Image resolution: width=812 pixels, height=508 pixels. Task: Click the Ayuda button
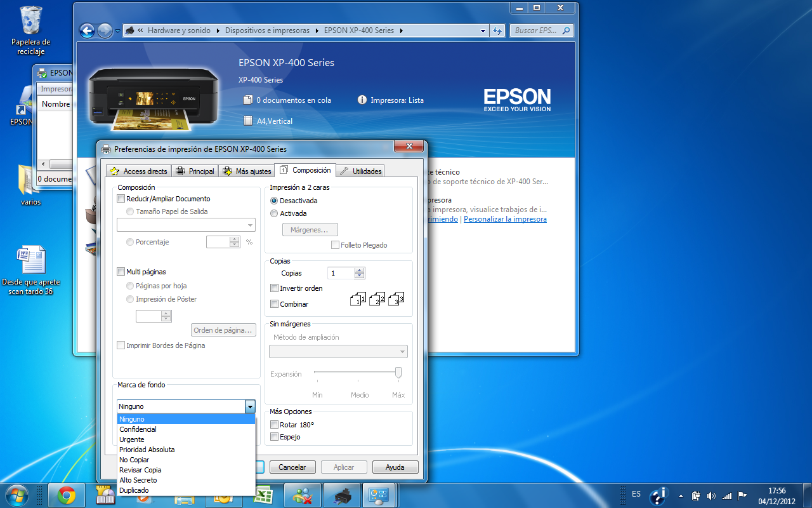coord(395,467)
